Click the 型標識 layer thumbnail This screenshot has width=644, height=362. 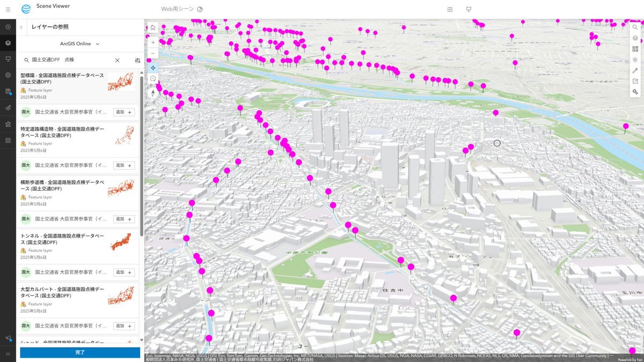click(x=121, y=82)
